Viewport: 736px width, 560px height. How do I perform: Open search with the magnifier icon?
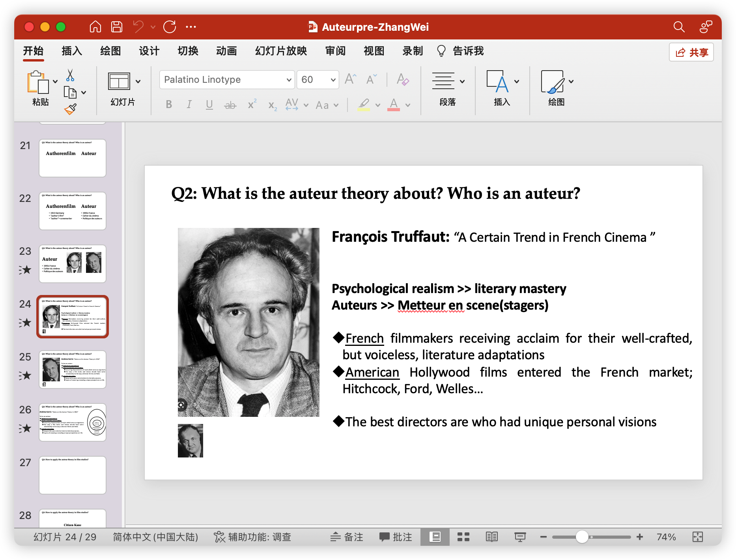[x=679, y=27]
